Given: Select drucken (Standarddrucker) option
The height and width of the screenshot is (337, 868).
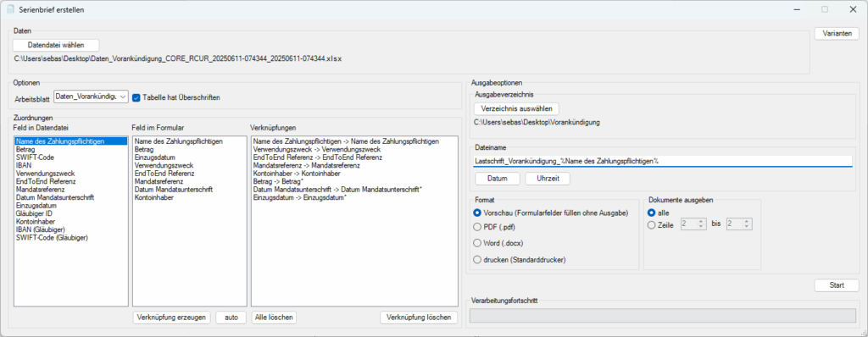Looking at the screenshot, I should click(477, 259).
